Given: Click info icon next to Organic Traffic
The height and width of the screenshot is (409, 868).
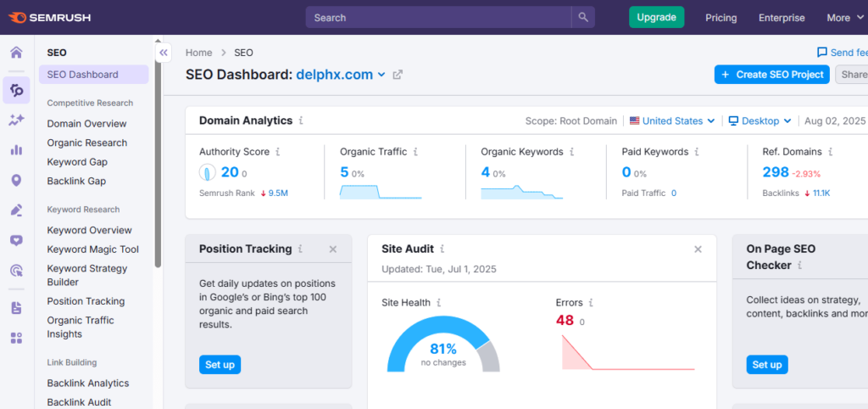Looking at the screenshot, I should pos(415,152).
